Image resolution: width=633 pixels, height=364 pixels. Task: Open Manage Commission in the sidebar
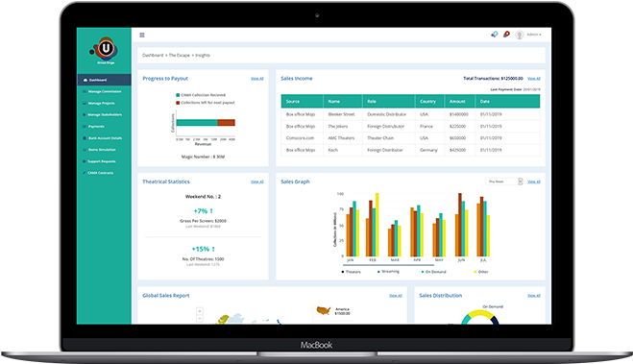(104, 91)
